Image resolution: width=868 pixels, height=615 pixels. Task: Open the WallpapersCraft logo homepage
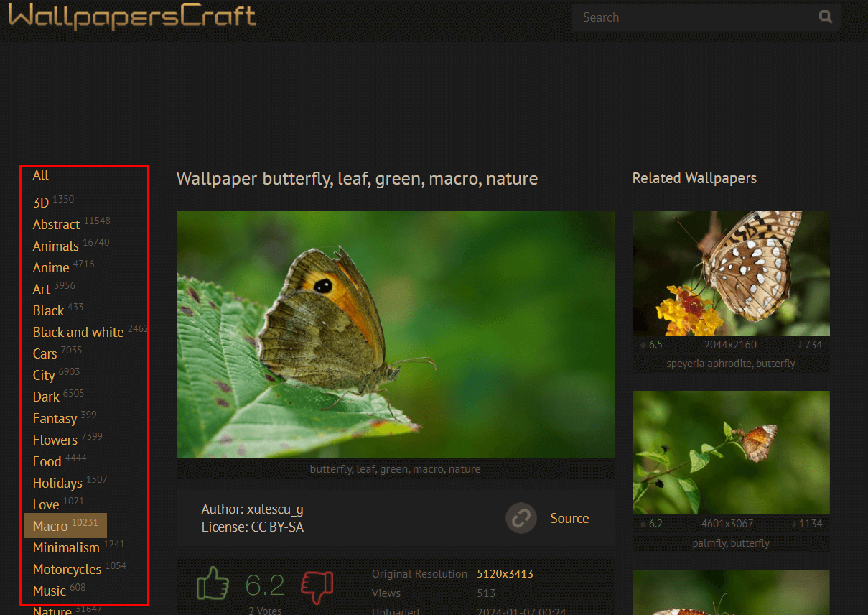point(132,16)
